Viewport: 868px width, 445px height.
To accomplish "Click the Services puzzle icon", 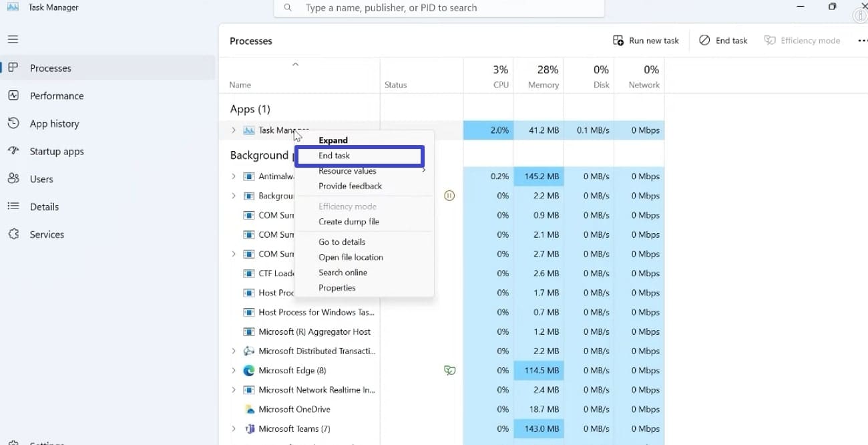I will pos(13,235).
